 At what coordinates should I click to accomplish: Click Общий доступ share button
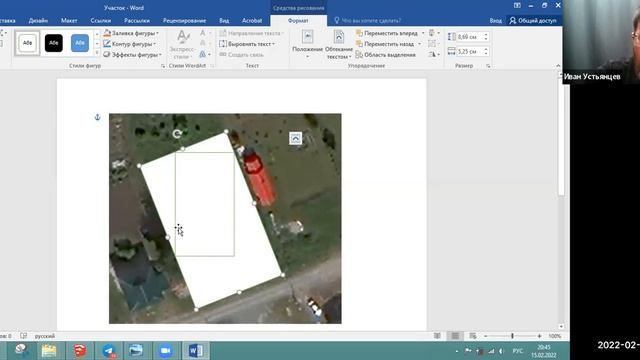pos(533,20)
